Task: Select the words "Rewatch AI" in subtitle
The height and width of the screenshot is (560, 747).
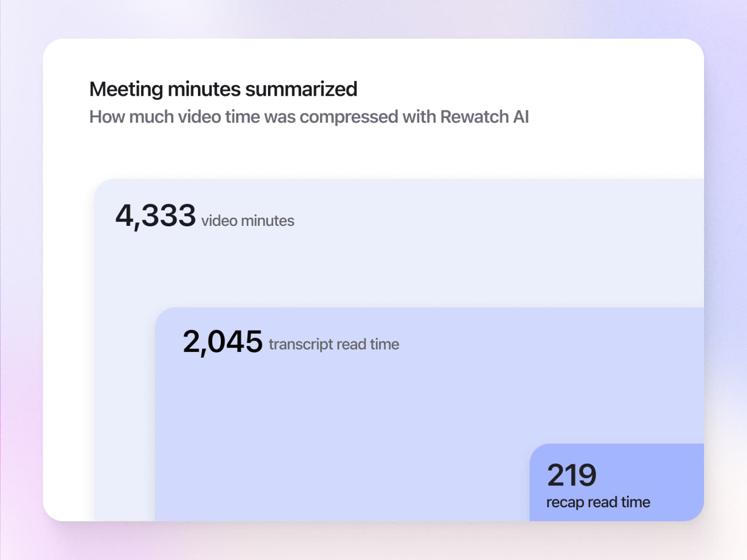Action: (x=484, y=117)
